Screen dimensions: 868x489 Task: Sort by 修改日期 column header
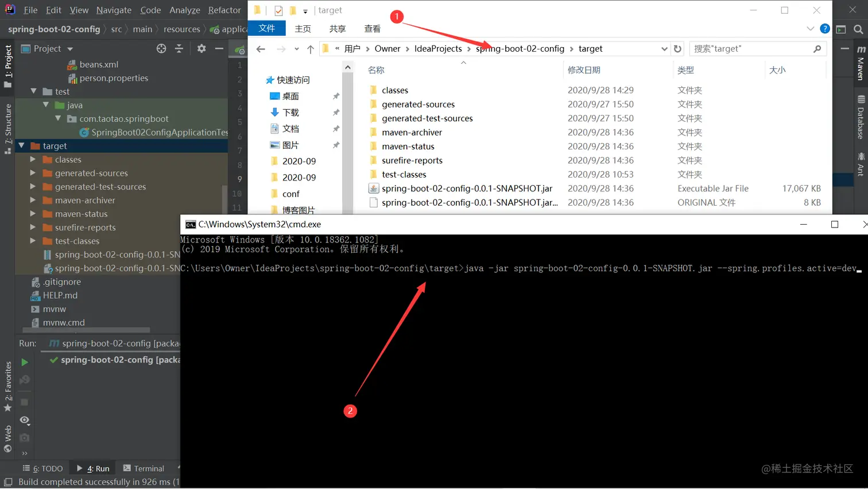(x=584, y=70)
